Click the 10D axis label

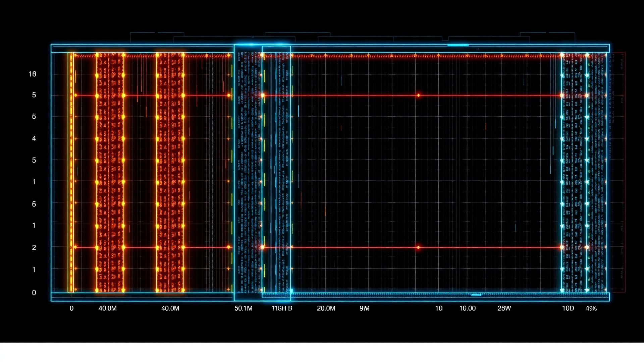(x=568, y=308)
